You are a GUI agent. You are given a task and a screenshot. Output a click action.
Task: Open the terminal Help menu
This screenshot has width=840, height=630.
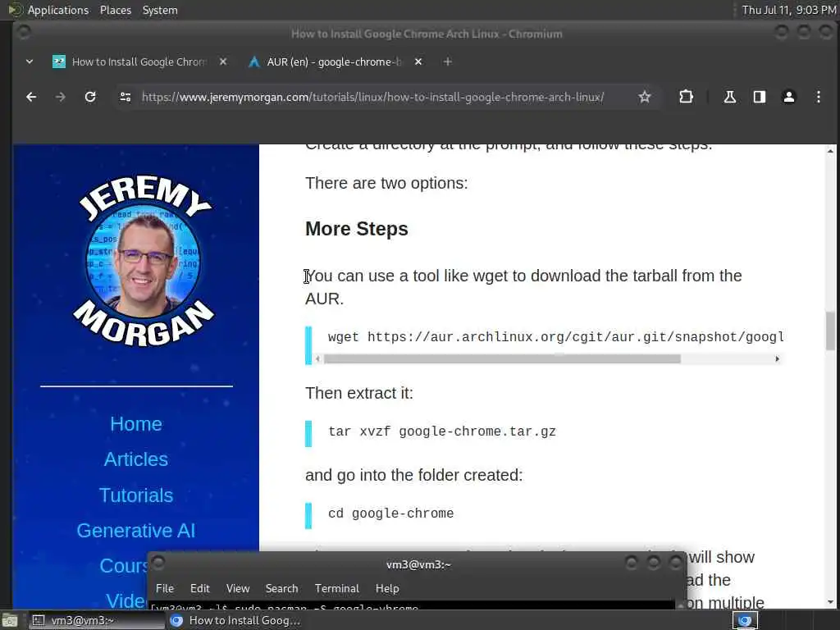(387, 588)
